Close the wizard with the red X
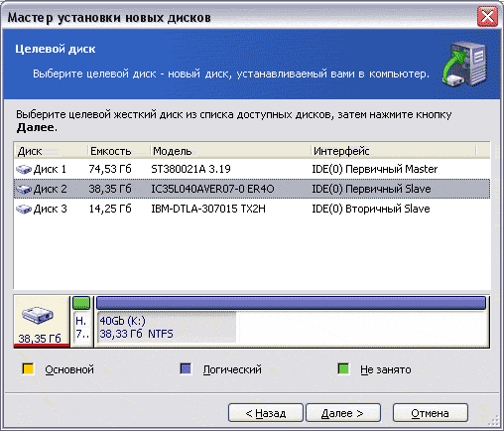This screenshot has height=431, width=504. click(x=487, y=16)
